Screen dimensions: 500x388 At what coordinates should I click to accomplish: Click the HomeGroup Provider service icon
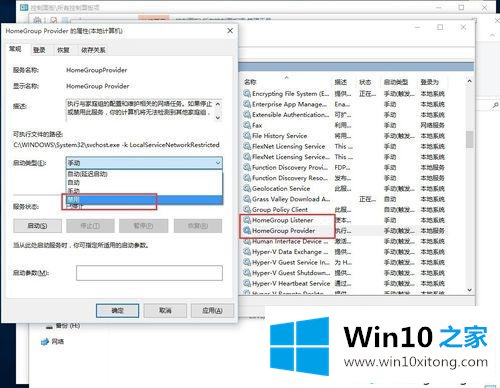247,230
